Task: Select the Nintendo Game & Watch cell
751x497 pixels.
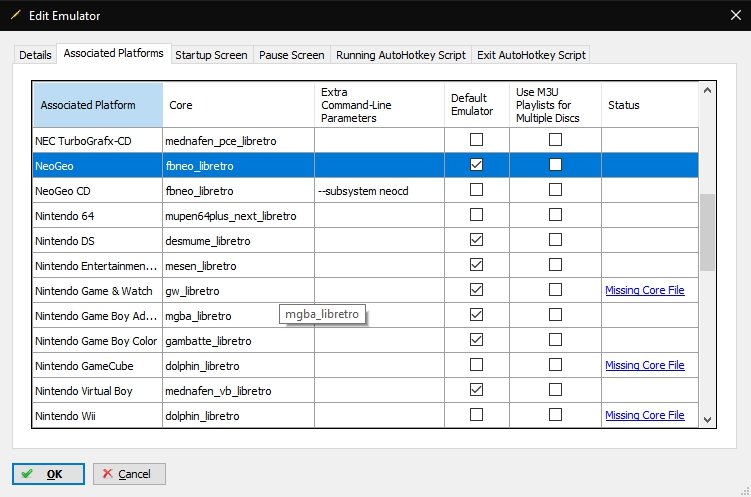Action: point(98,291)
